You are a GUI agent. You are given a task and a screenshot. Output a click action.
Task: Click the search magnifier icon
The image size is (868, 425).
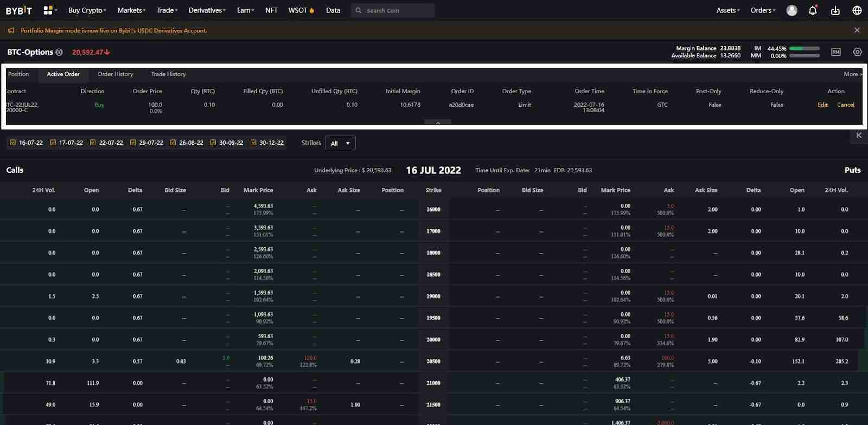[358, 10]
